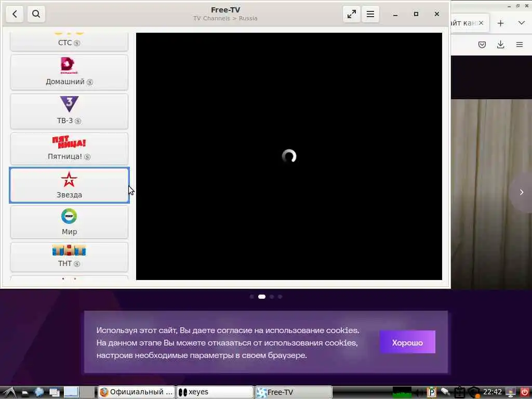Screen dimensions: 532x399
Task: Select the third carousel dot indicator
Action: click(x=272, y=297)
